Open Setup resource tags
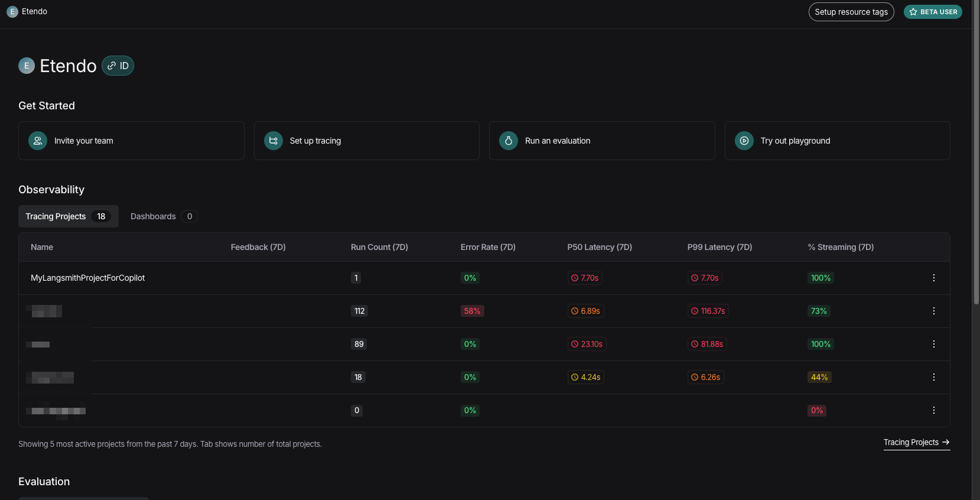 pyautogui.click(x=851, y=12)
